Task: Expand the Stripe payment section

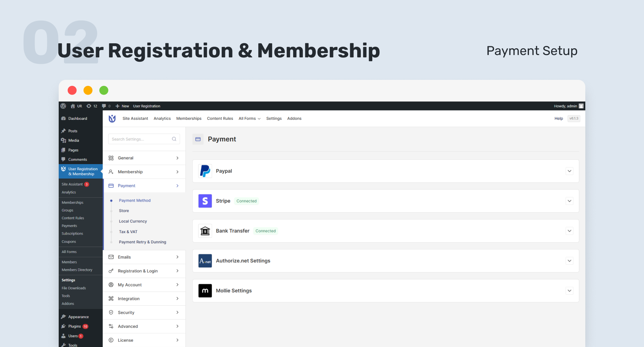Action: point(569,201)
